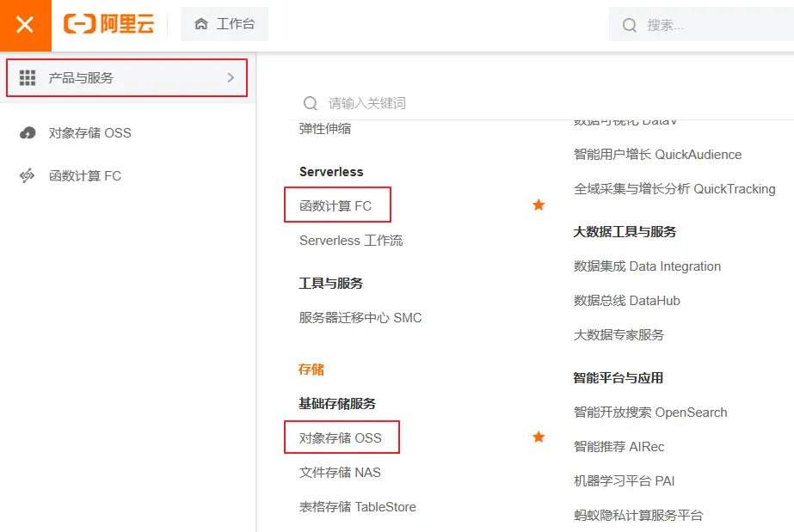Open 服务器迁移中心 SMC
Screen dimensions: 794x532
360,318
